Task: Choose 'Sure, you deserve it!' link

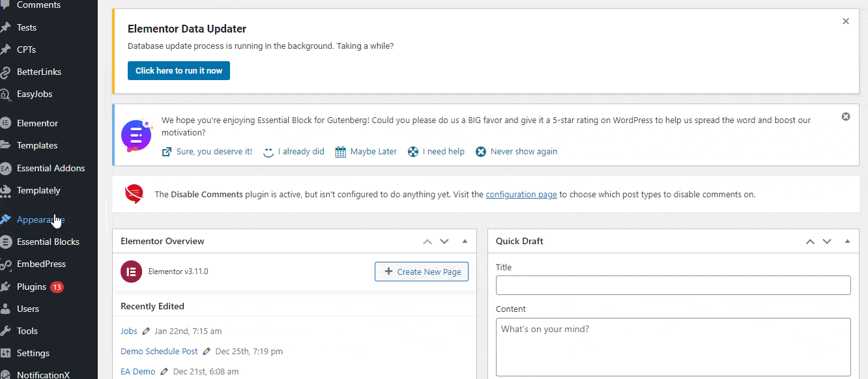Action: click(x=207, y=152)
